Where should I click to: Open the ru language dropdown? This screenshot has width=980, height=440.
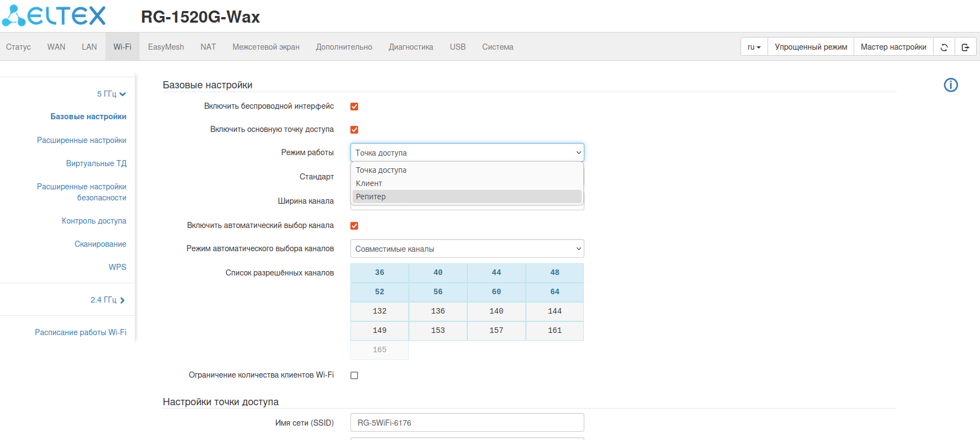pyautogui.click(x=754, y=47)
